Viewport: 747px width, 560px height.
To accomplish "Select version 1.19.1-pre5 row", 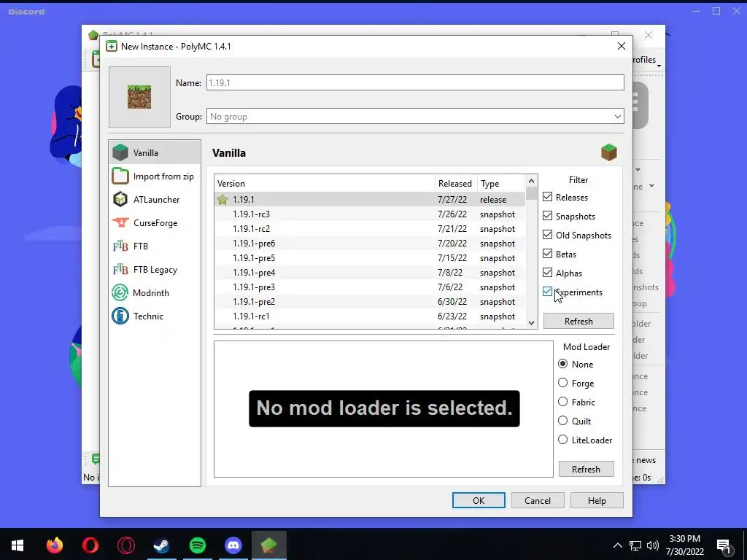I will click(370, 258).
